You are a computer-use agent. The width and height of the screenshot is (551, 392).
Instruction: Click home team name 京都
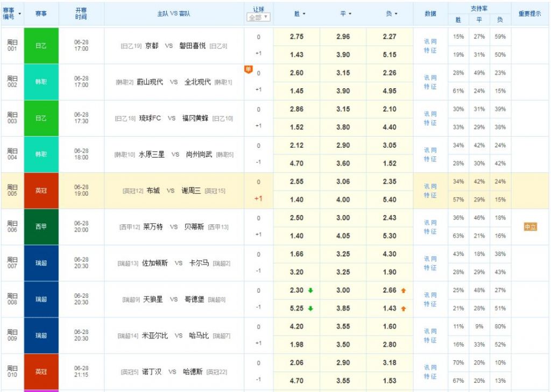(152, 46)
